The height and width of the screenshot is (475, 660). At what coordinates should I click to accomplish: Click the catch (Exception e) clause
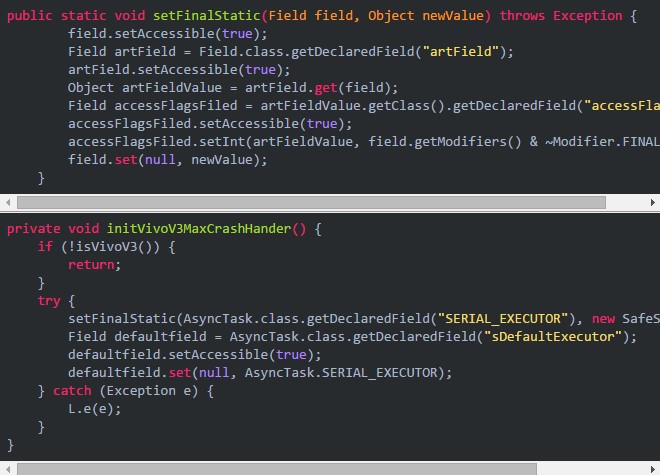point(125,391)
